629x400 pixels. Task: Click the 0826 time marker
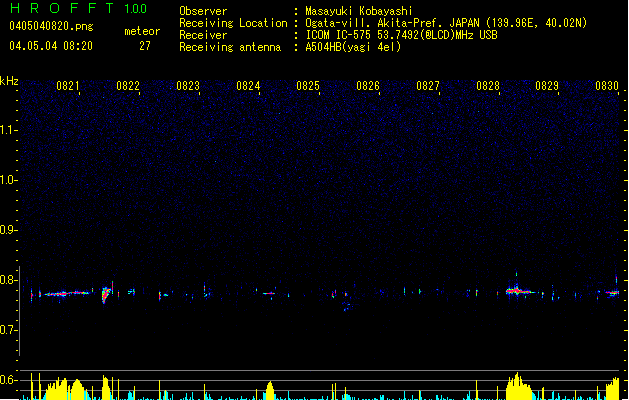[x=368, y=86]
